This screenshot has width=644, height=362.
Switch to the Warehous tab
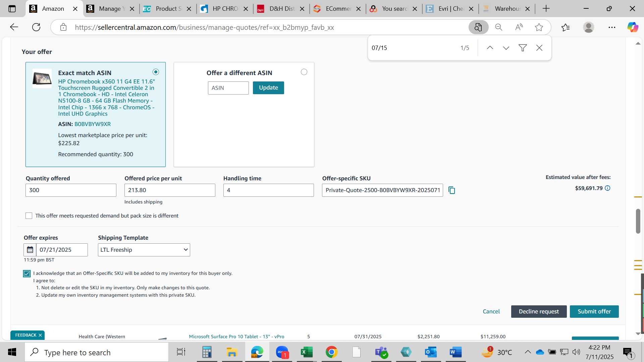506,9
